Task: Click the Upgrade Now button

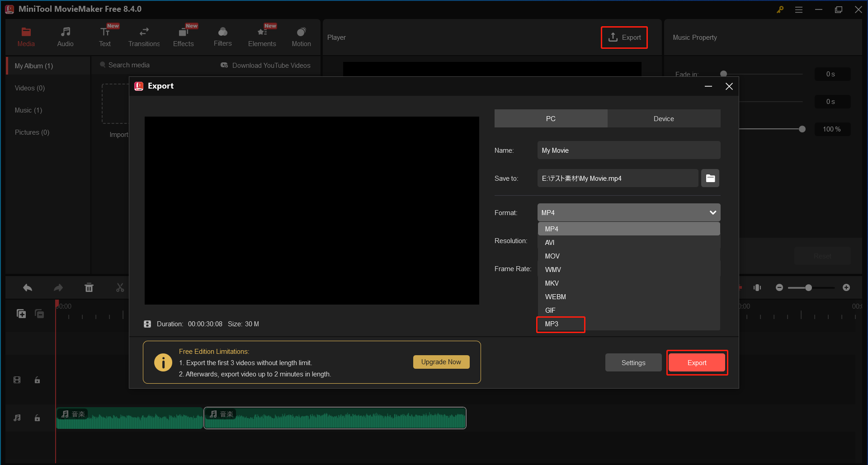Action: pos(441,362)
